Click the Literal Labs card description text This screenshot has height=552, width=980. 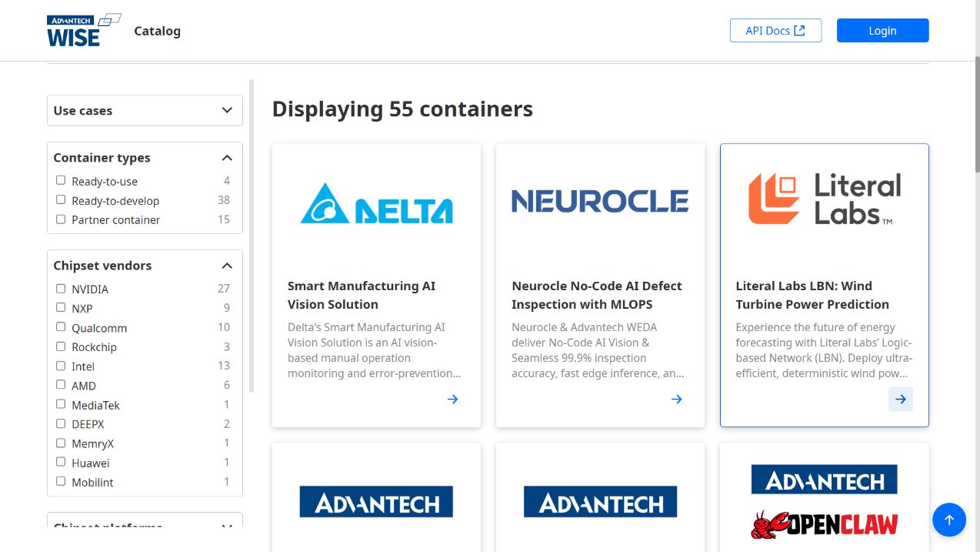click(x=824, y=350)
